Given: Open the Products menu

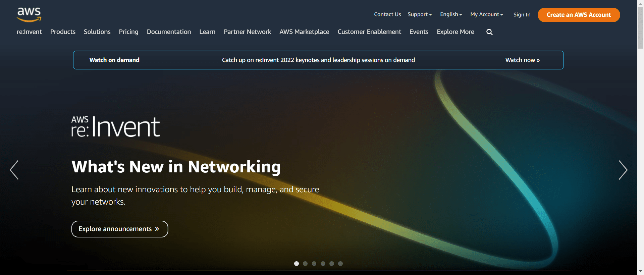Looking at the screenshot, I should coord(63,32).
